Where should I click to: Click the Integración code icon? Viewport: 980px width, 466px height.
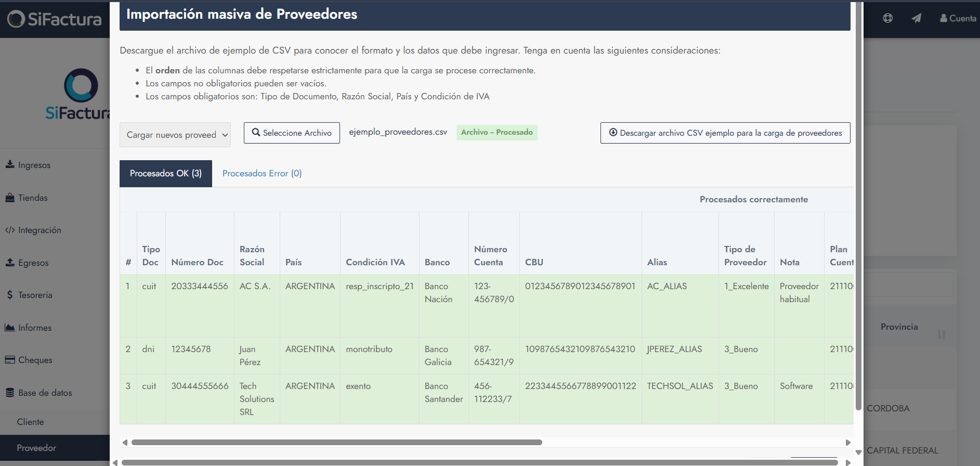coord(10,230)
